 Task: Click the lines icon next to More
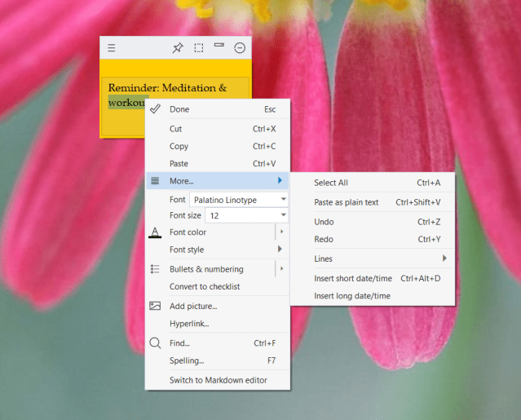(155, 180)
